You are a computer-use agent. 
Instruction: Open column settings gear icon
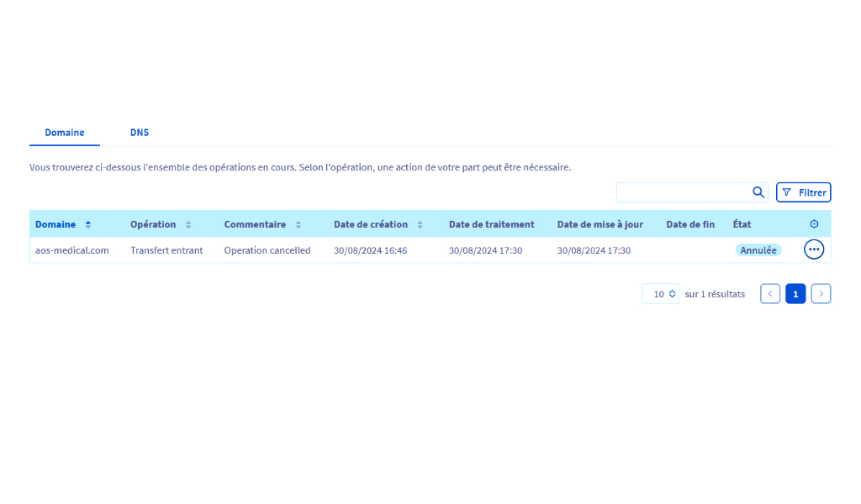(x=813, y=224)
